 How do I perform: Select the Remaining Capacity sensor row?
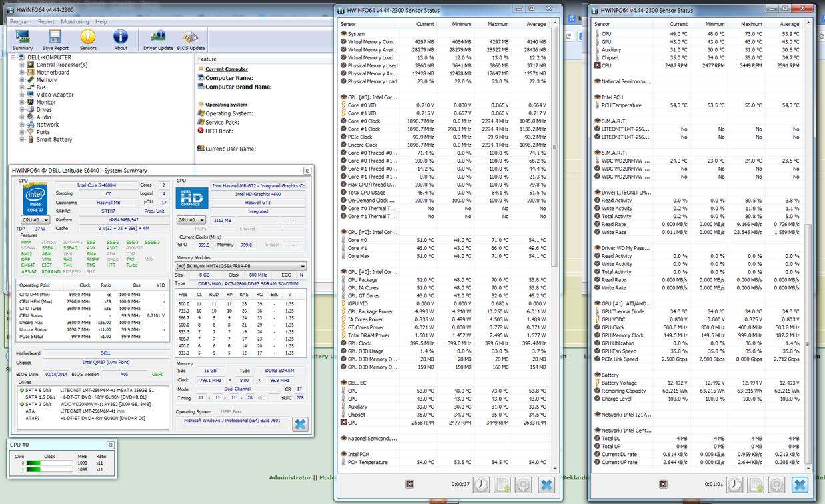[x=698, y=391]
